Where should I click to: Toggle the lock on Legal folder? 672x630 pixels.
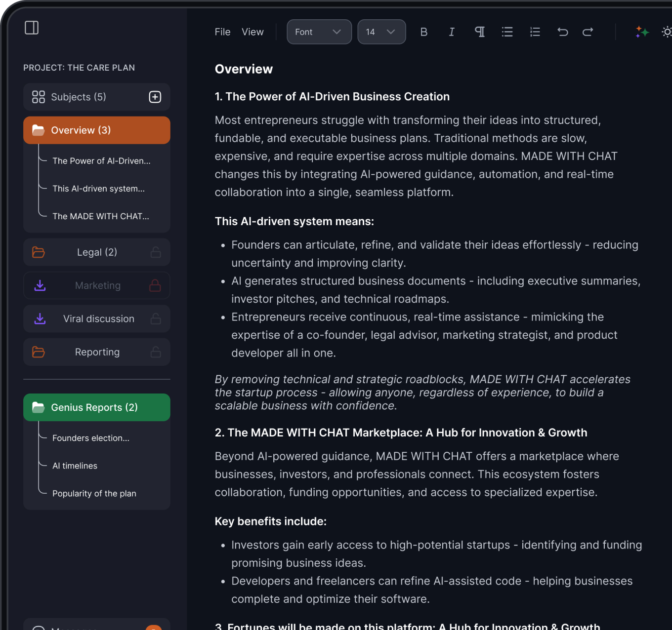pyautogui.click(x=156, y=252)
